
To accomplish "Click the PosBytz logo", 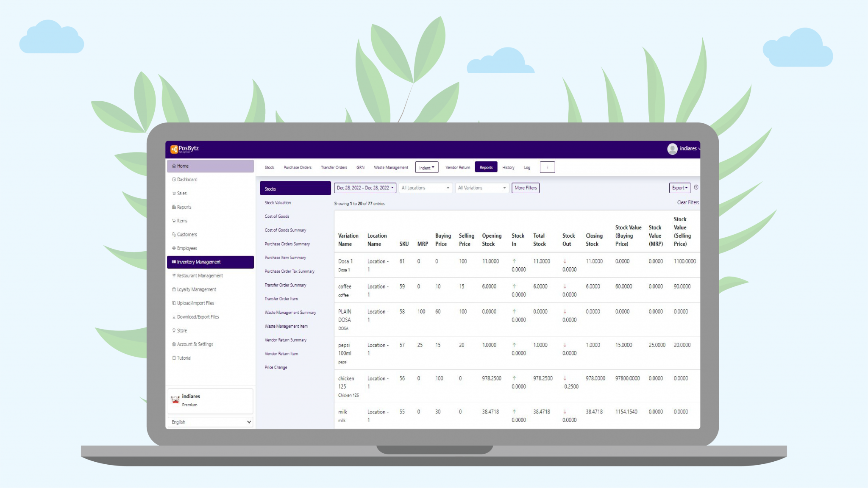I will click(x=185, y=148).
